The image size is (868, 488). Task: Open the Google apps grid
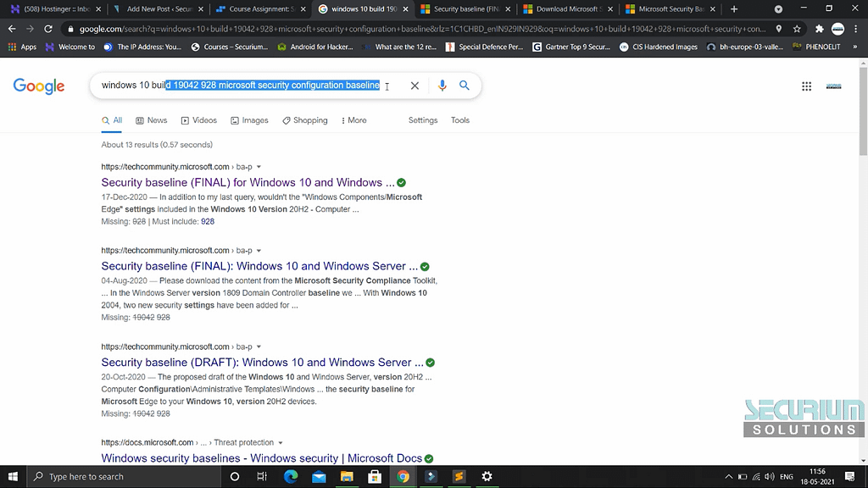tap(807, 86)
